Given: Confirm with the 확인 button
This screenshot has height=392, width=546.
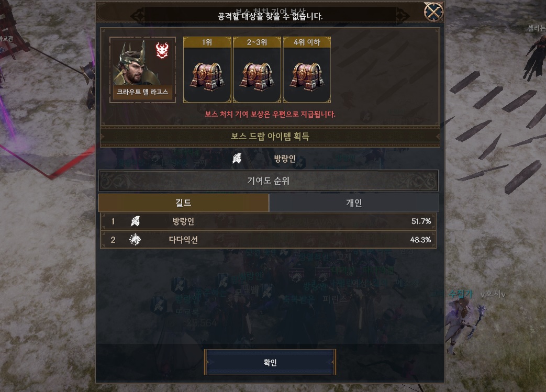Looking at the screenshot, I should coord(270,362).
